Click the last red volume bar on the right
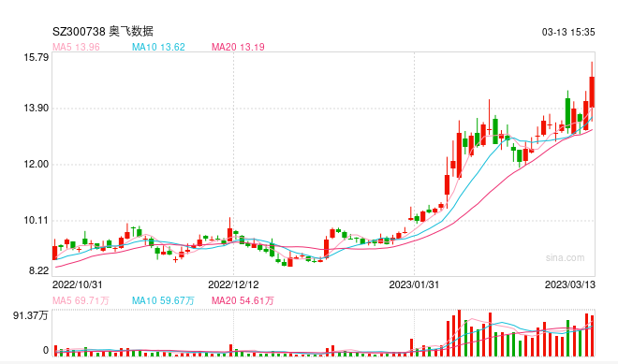This screenshot has width=618, height=364. (x=592, y=336)
